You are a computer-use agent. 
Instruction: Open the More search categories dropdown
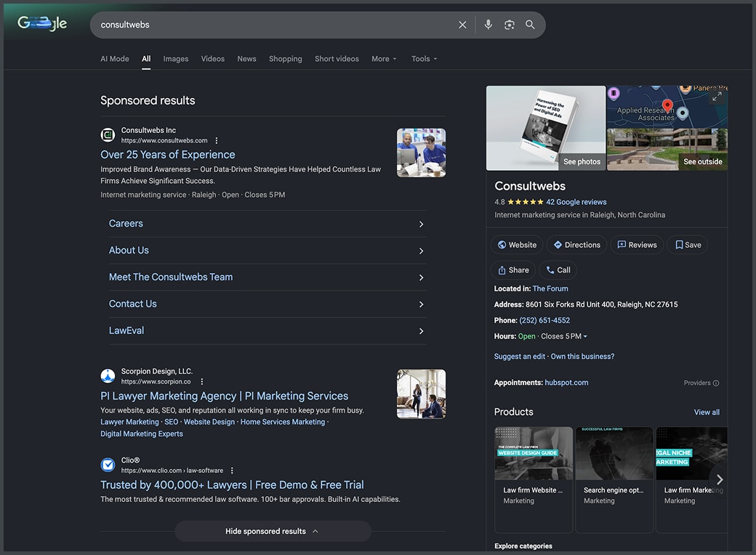point(384,58)
